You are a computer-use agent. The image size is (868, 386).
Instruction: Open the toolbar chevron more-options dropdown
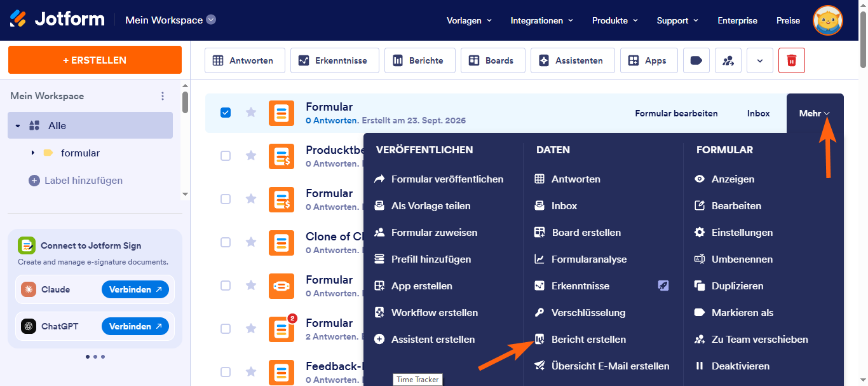[x=760, y=60]
